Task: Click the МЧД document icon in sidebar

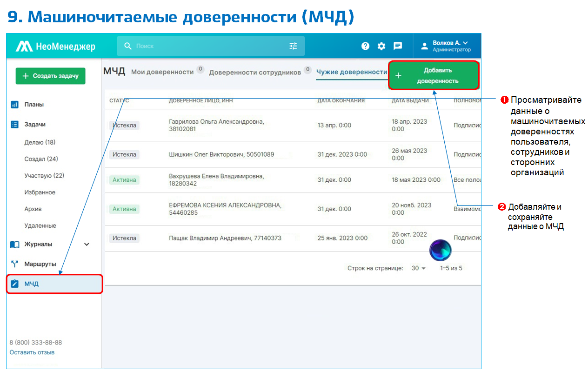Action: pyautogui.click(x=15, y=284)
